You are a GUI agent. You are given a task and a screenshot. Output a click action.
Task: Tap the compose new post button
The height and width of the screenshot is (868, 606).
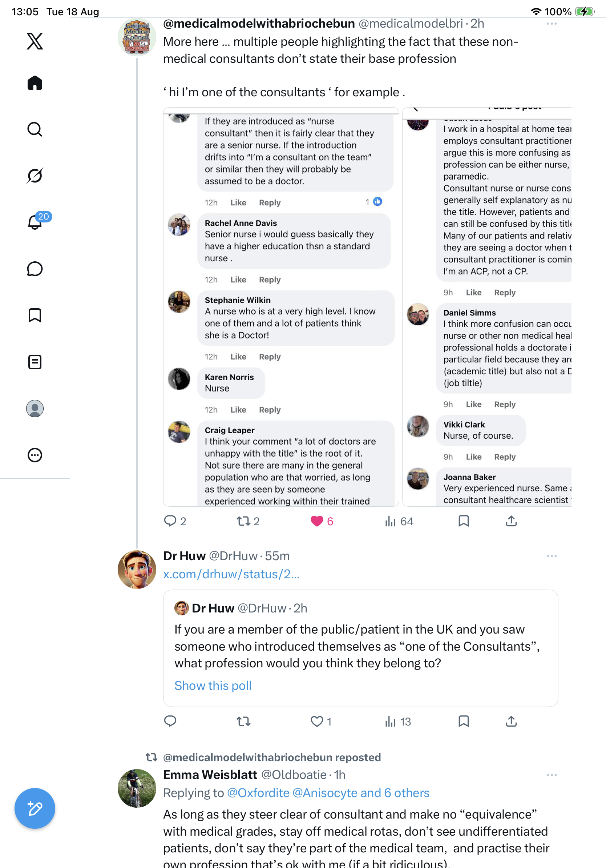35,808
